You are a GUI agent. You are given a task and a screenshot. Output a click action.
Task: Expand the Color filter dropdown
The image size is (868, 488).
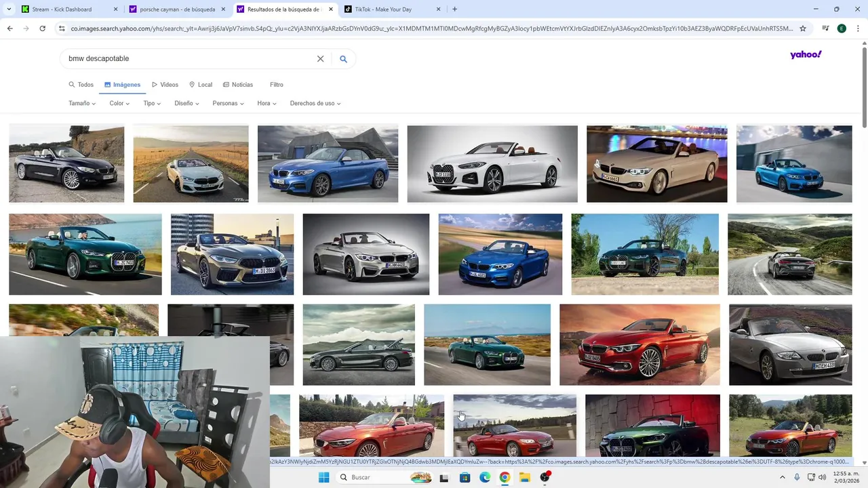click(x=119, y=103)
